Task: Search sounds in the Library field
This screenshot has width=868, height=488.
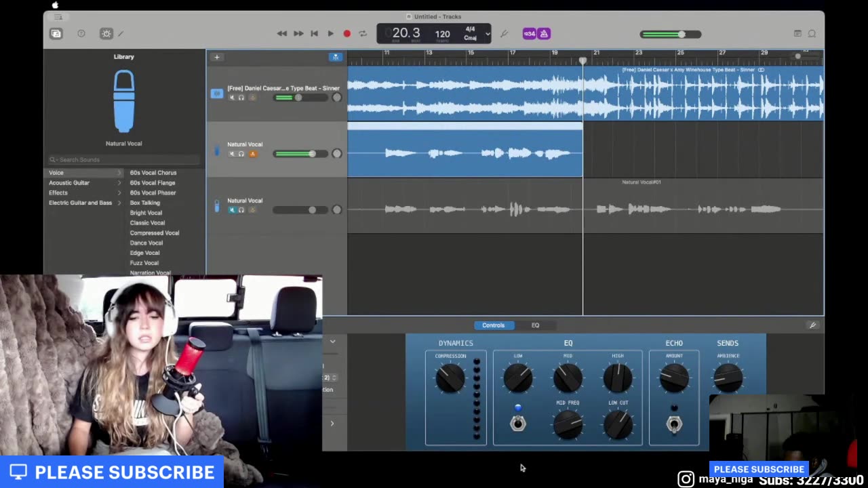Action: click(x=124, y=159)
